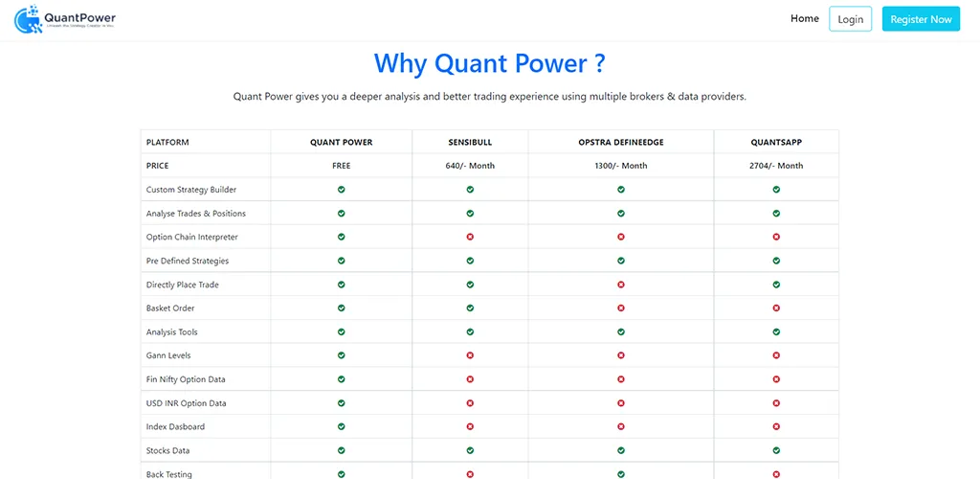Click Quant Power check icon for Index Dasboard
The image size is (980, 479).
coord(342,426)
